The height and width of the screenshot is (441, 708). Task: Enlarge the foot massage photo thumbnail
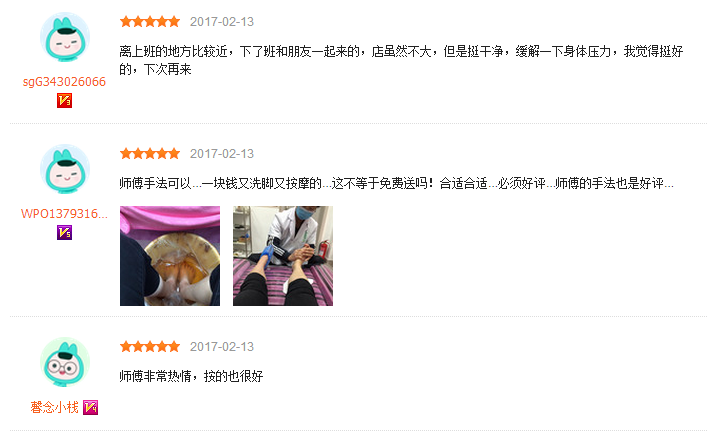pyautogui.click(x=283, y=256)
